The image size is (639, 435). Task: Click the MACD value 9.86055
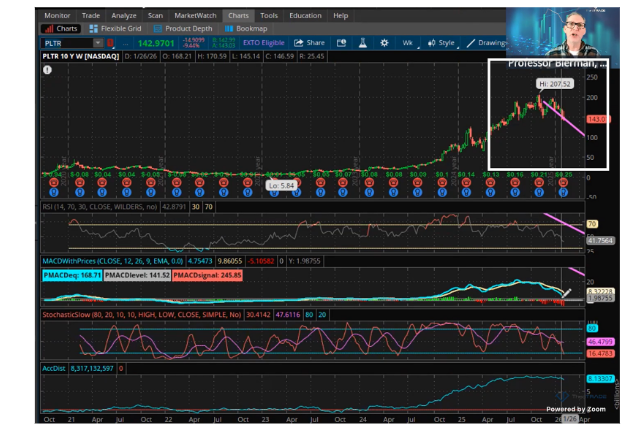[x=230, y=261]
